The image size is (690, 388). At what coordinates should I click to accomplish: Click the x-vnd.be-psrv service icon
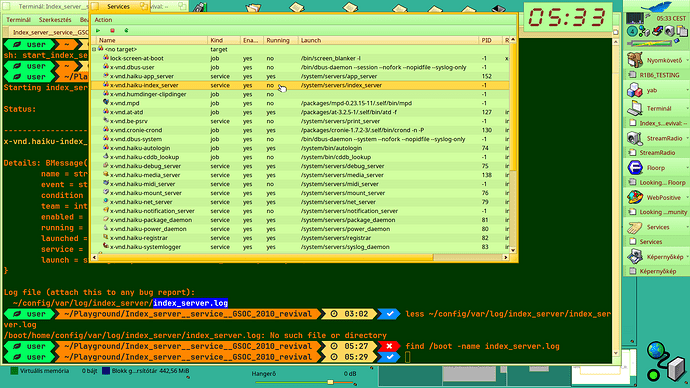tap(106, 121)
